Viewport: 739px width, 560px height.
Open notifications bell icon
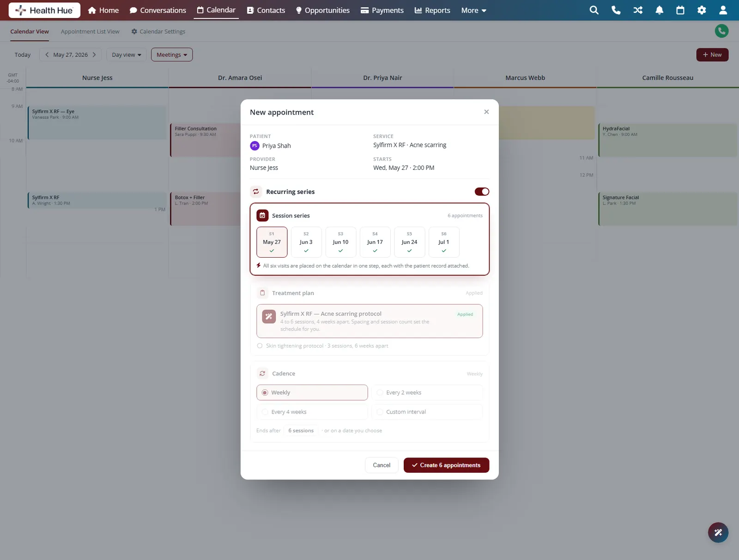[660, 10]
